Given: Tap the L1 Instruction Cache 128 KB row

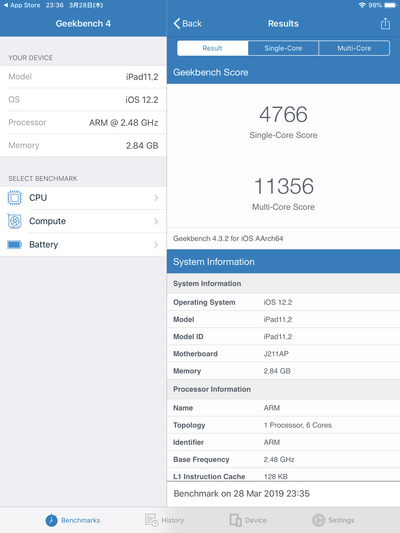Looking at the screenshot, I should [x=283, y=475].
